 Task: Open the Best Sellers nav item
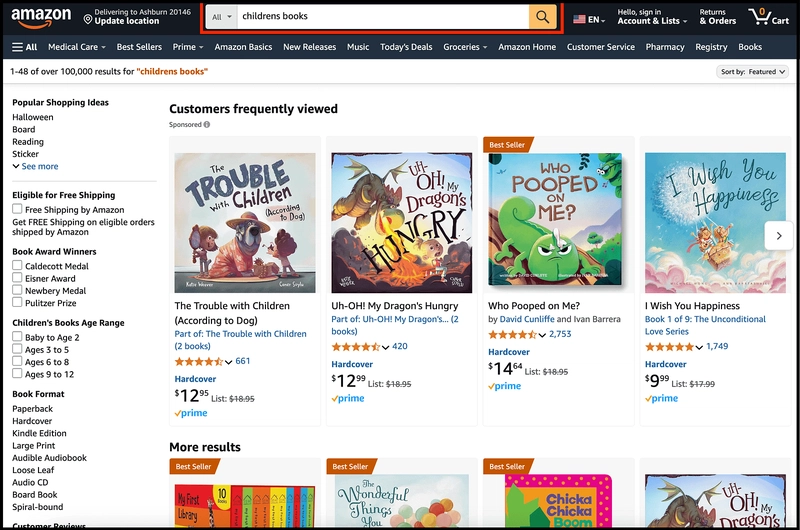(138, 47)
